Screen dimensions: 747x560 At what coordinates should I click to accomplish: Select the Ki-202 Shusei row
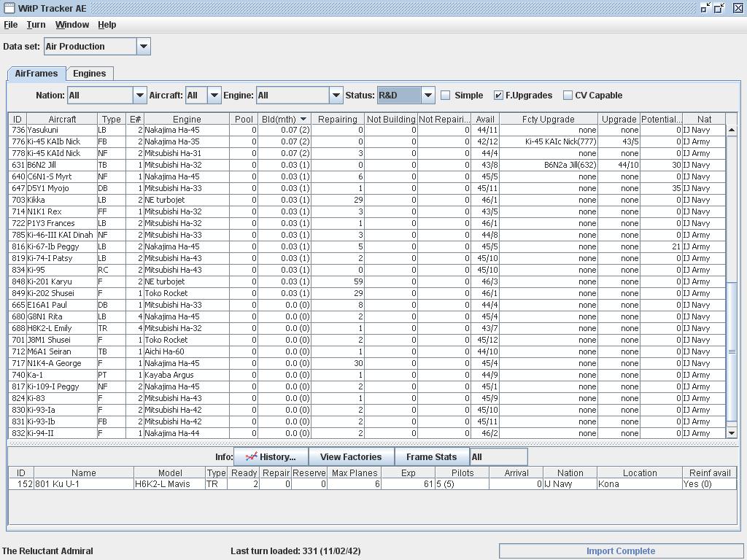[367, 293]
